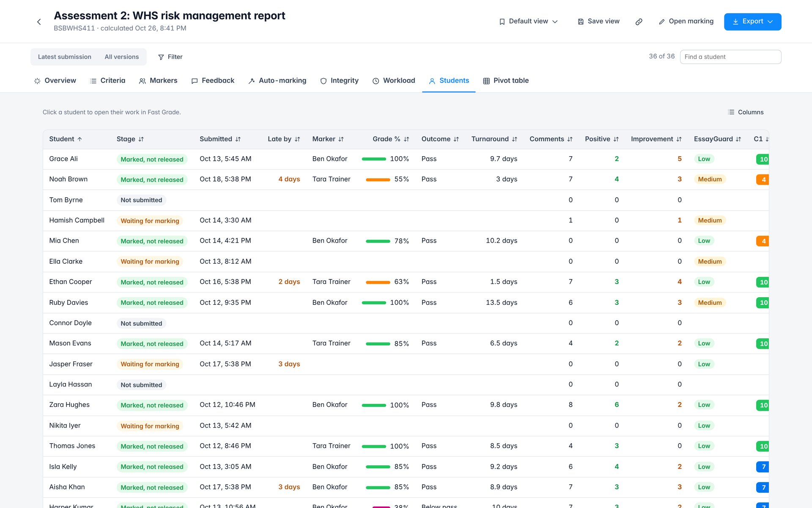
Task: Switch to All versions view
Action: tap(122, 57)
